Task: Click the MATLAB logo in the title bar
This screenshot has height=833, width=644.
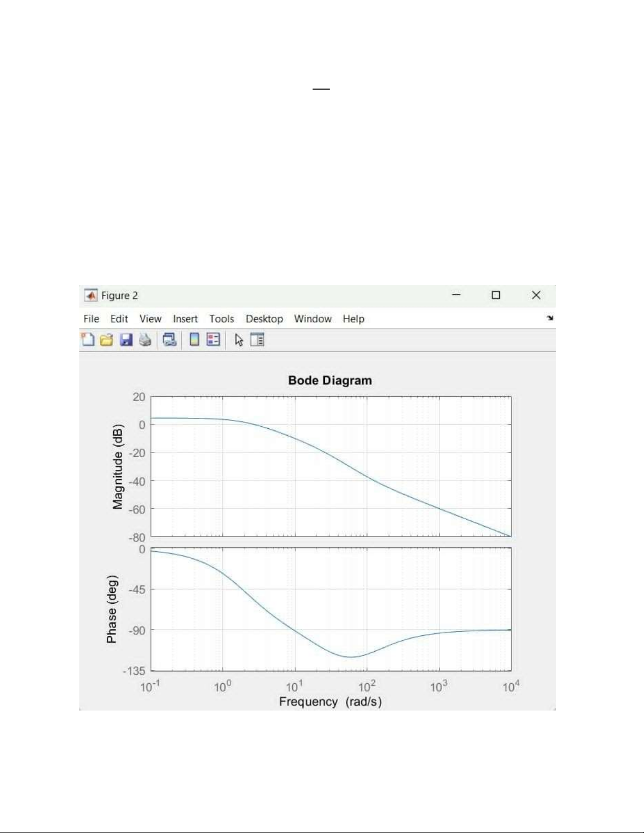Action: click(91, 295)
